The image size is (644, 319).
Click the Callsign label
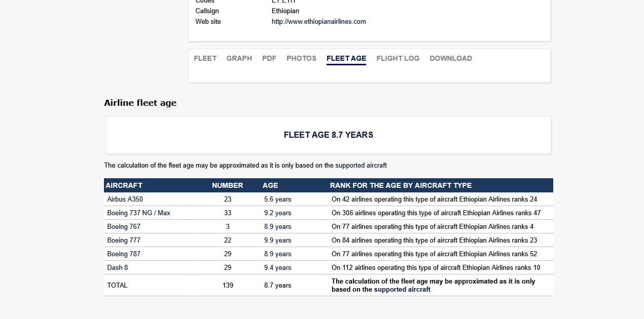(207, 11)
